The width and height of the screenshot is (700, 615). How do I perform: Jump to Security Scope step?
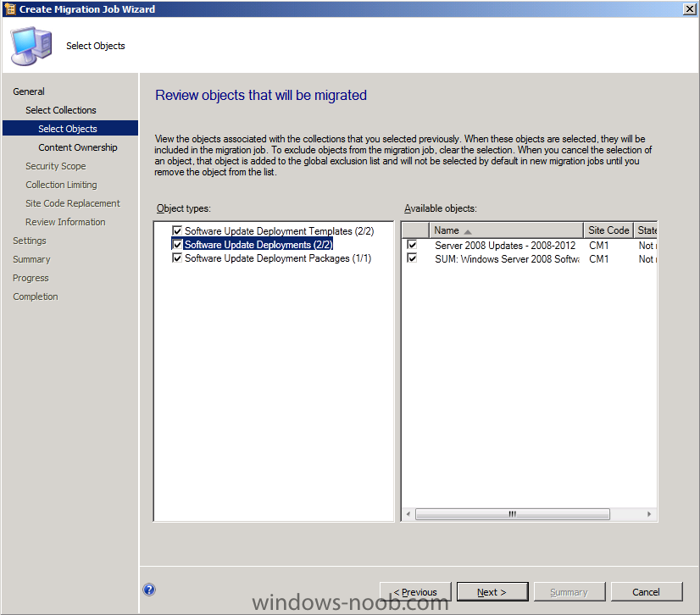[56, 166]
